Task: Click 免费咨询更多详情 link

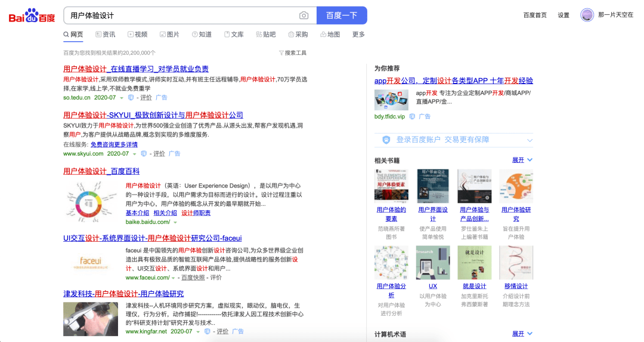Action: pyautogui.click(x=114, y=144)
